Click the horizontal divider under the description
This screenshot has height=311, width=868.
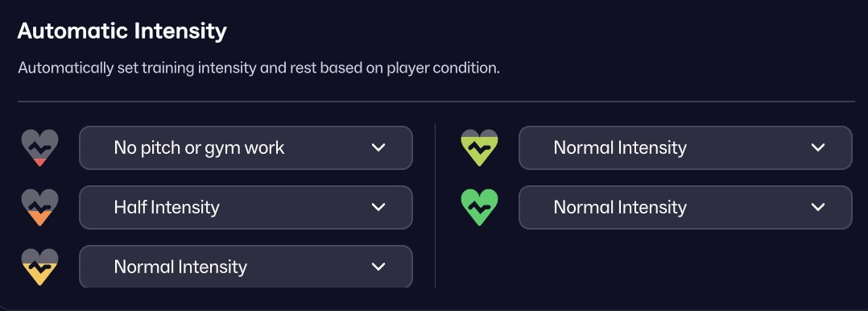[436, 102]
